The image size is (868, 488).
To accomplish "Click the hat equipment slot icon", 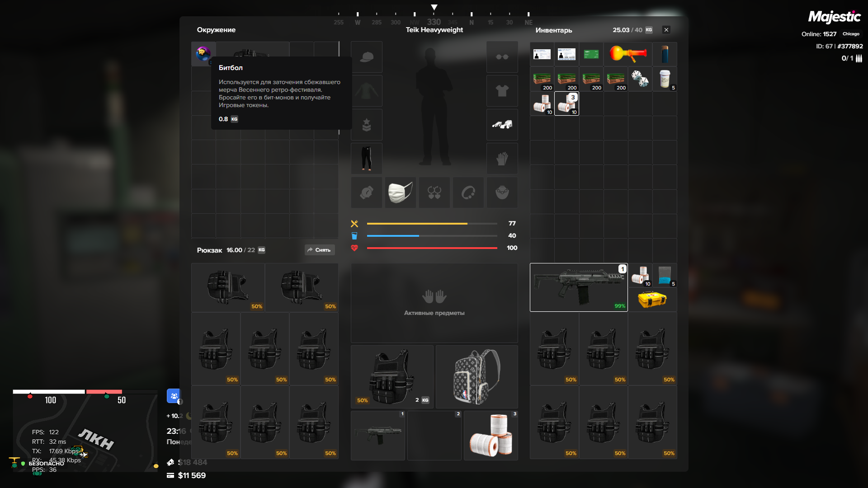I will pos(367,57).
